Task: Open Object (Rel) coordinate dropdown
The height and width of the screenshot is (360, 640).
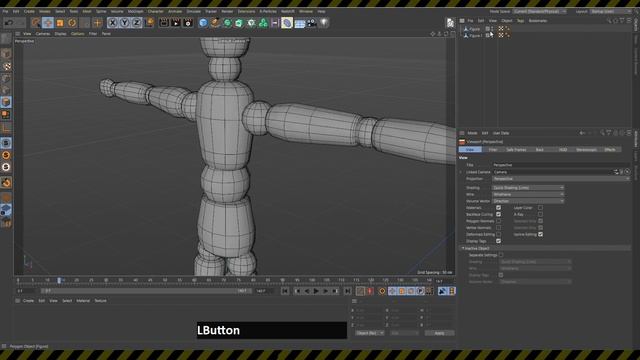Action: click(x=370, y=333)
